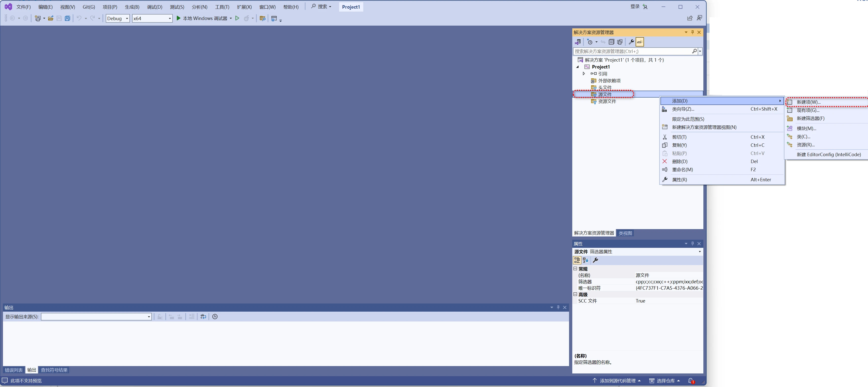Switch to the 类视图 tab

[x=625, y=233]
